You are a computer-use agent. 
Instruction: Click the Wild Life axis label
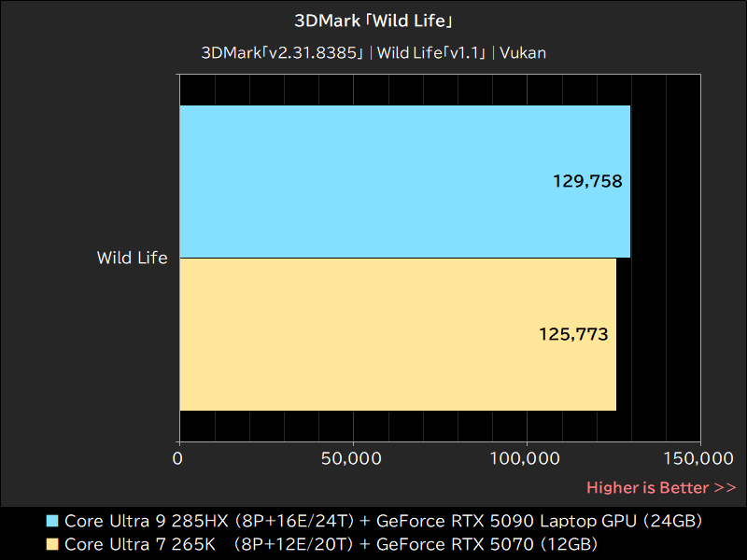pos(133,258)
